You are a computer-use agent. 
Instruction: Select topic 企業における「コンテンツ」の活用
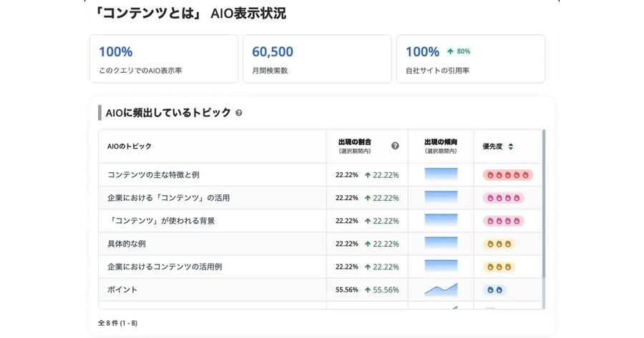point(168,198)
